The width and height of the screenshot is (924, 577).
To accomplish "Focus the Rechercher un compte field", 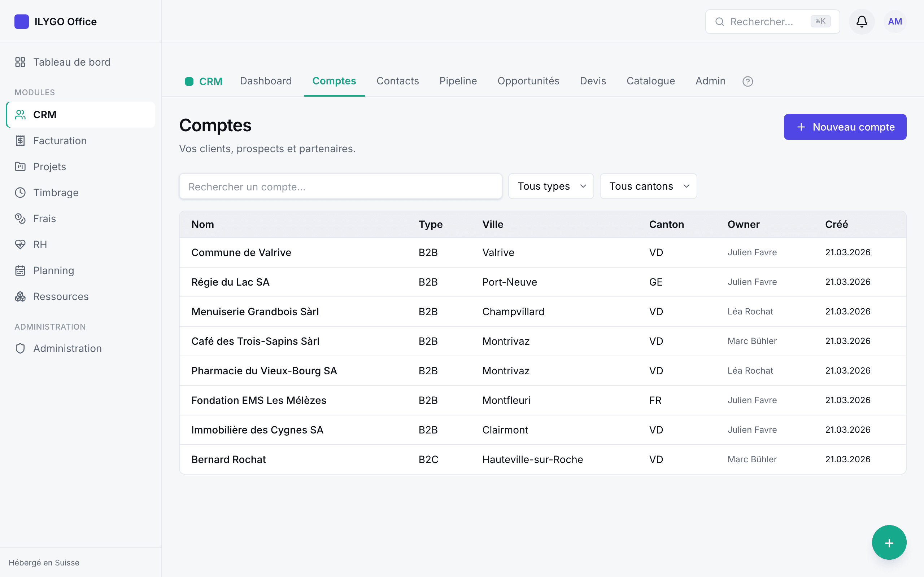I will [341, 186].
